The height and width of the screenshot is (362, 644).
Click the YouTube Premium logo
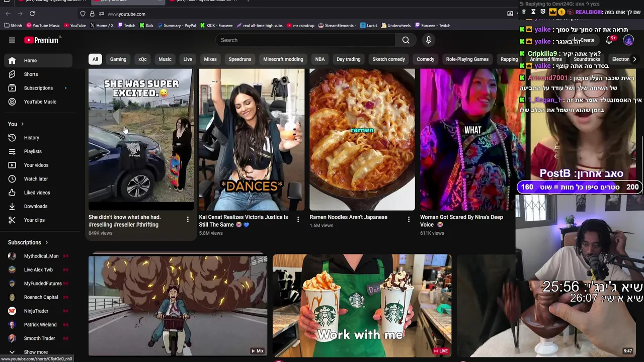(41, 40)
